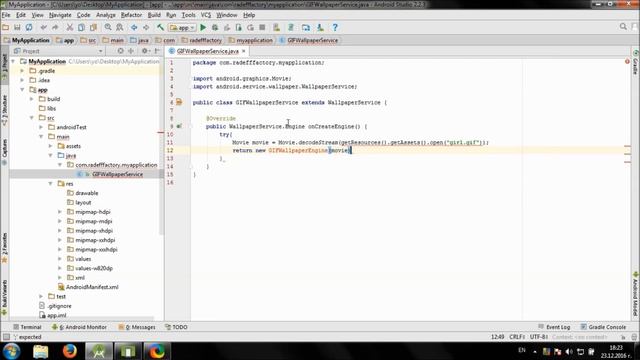Click the Navigate Back arrow
Screen dimensions: 640x360
pos(134,27)
